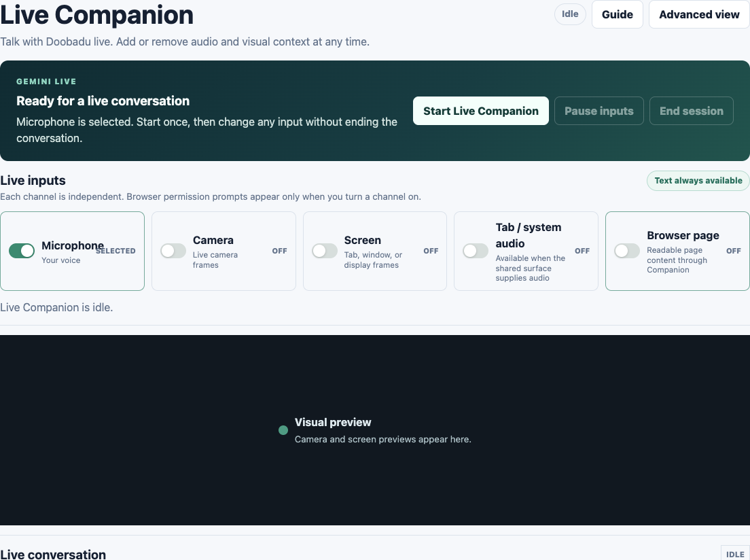This screenshot has height=560, width=750.
Task: Click the Talk with Doobadu live subtitle
Action: pyautogui.click(x=185, y=41)
